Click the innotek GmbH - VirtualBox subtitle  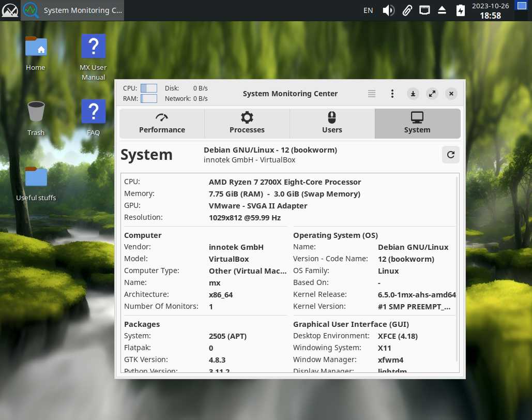249,160
